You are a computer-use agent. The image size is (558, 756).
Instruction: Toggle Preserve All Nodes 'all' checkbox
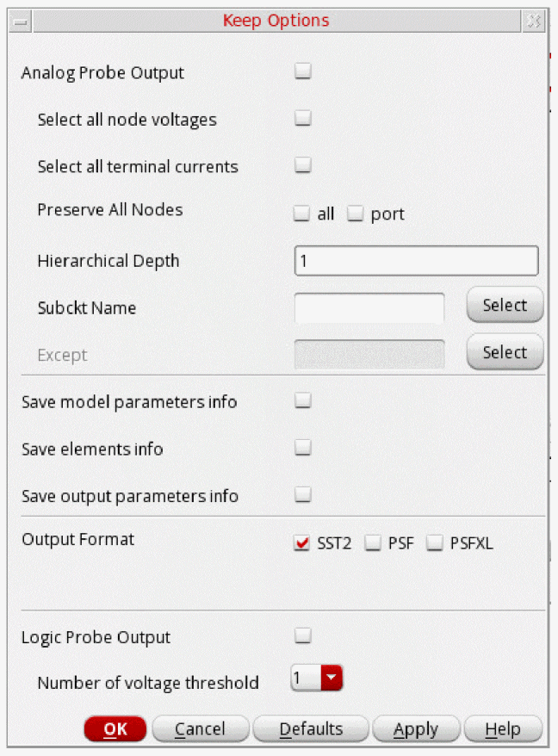click(x=301, y=214)
